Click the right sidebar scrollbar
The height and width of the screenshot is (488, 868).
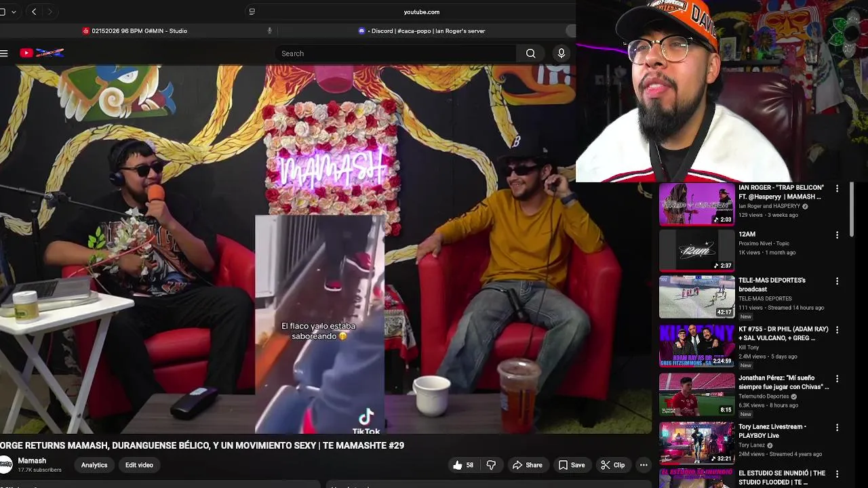852,210
